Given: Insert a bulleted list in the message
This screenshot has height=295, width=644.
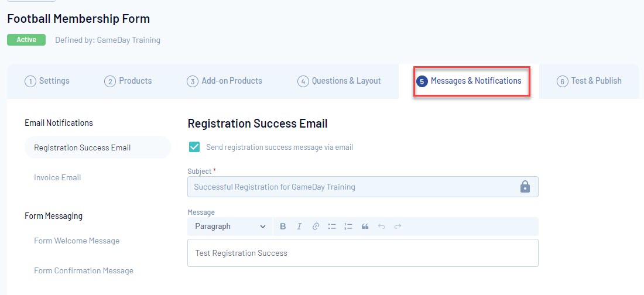Looking at the screenshot, I should 332,227.
